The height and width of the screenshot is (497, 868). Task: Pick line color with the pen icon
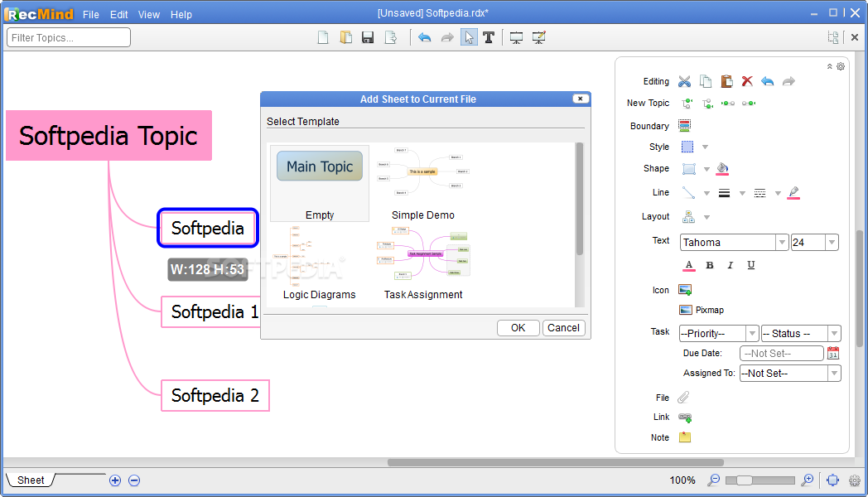point(793,193)
